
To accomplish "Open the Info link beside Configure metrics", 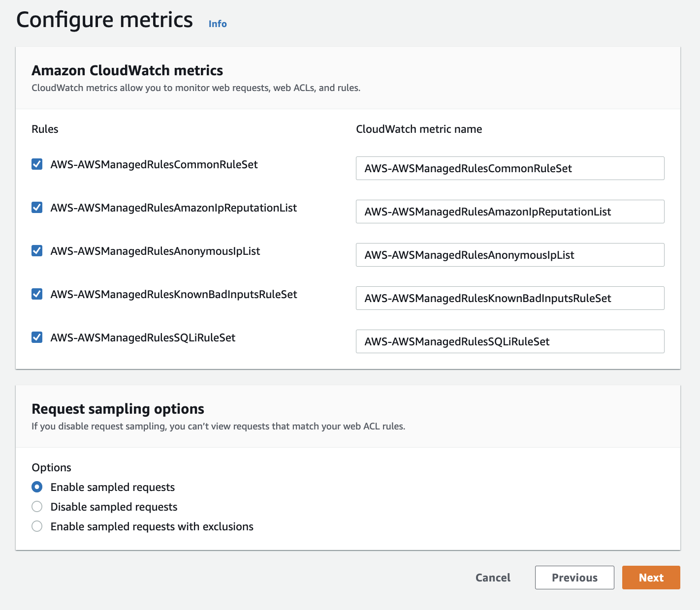I will (x=218, y=24).
